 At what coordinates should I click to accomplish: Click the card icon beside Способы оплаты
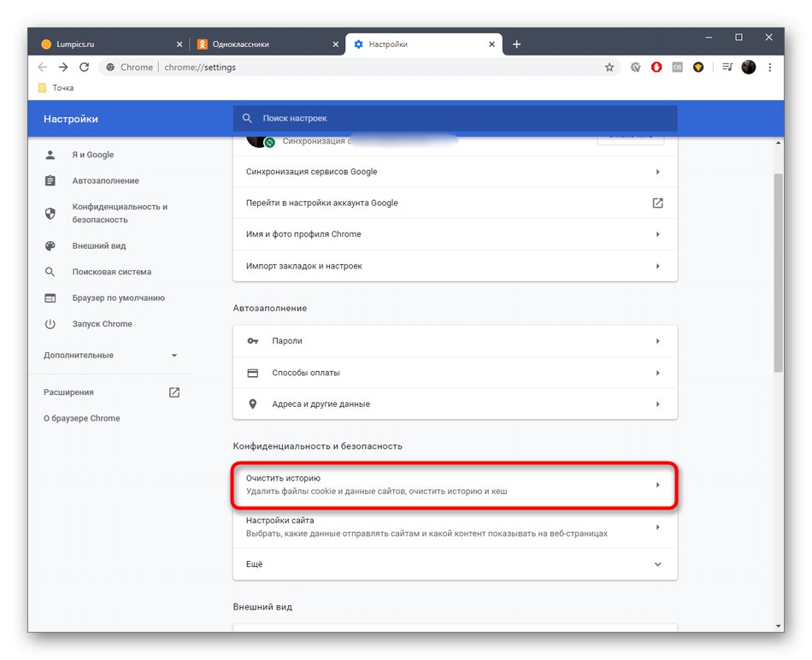tap(253, 373)
